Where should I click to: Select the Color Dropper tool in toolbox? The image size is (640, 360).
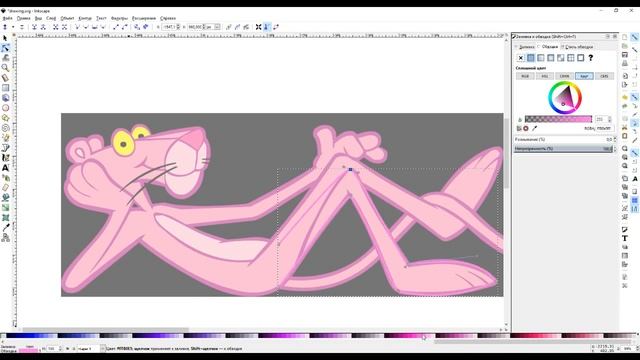[x=5, y=228]
